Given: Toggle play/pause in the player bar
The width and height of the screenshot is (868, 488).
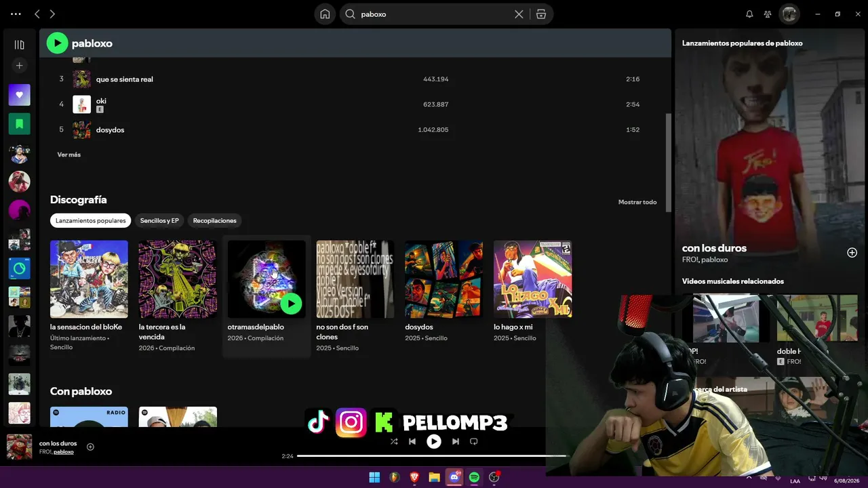Looking at the screenshot, I should [434, 441].
